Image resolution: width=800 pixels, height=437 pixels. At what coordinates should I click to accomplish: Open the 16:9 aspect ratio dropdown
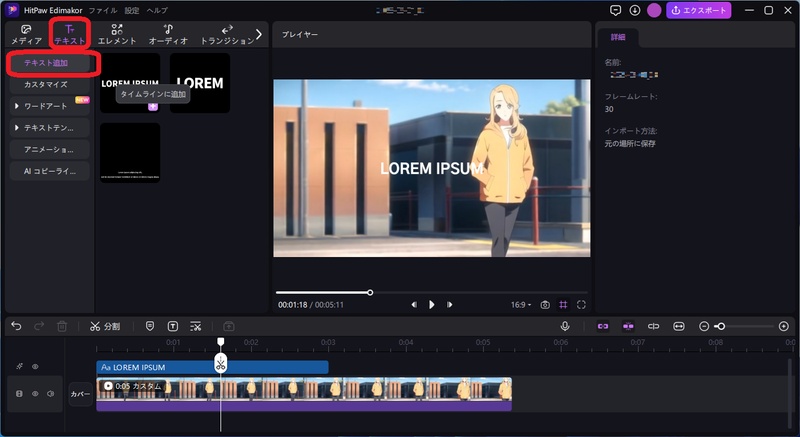(521, 304)
